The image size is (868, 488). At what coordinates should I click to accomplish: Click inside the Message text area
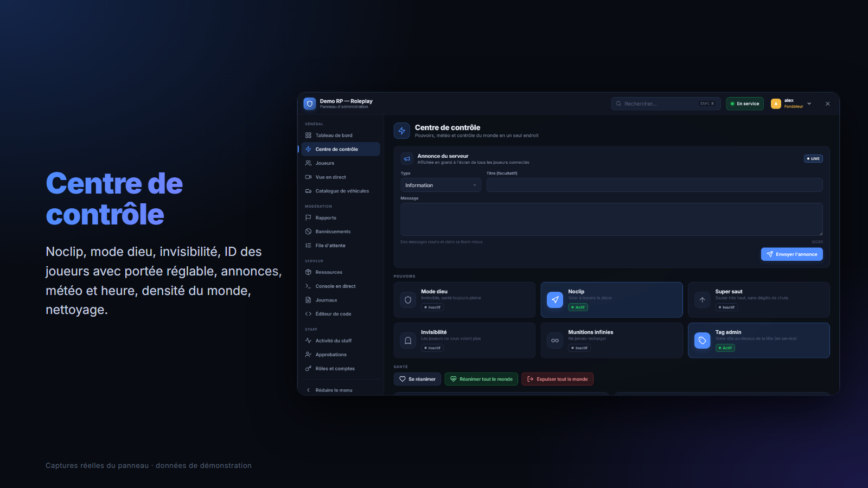coord(611,220)
